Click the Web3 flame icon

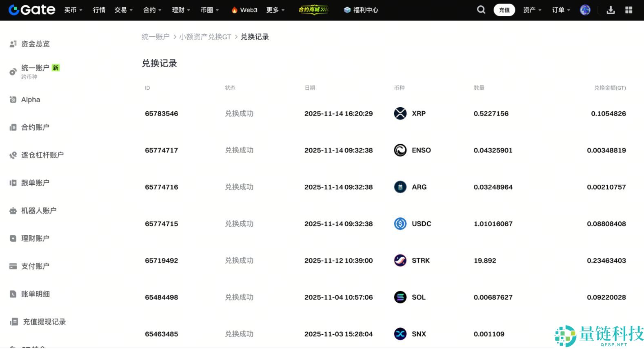235,10
